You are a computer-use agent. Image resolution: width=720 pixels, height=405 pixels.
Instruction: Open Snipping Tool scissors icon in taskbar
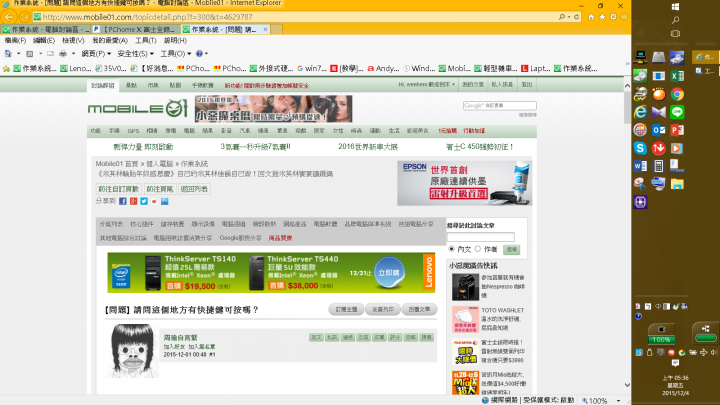(x=640, y=184)
